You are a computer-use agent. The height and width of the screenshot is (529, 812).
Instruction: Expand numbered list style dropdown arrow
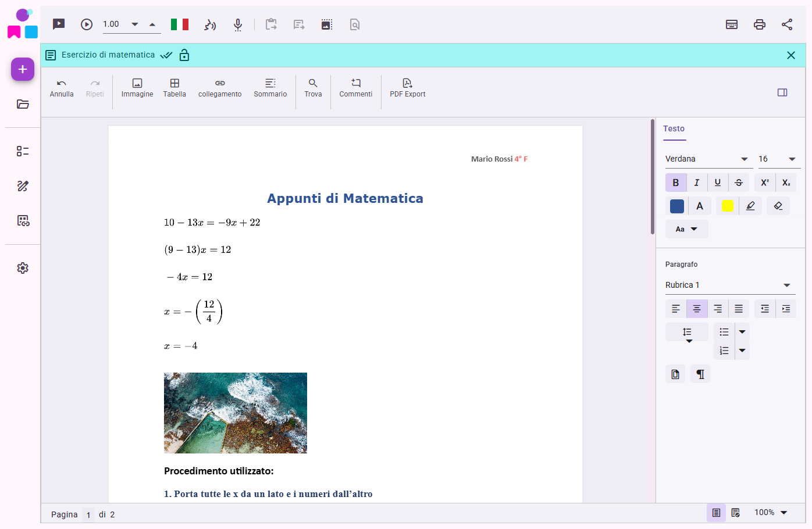[x=742, y=351]
